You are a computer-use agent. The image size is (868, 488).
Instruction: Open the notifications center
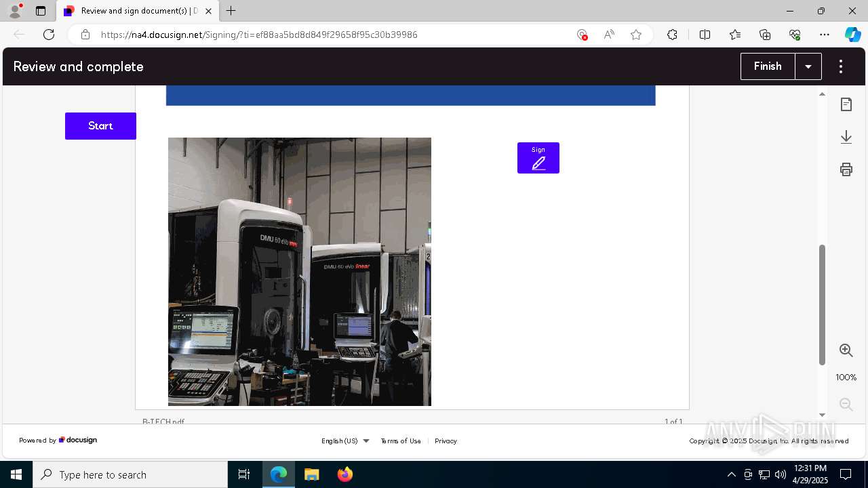coord(846,474)
